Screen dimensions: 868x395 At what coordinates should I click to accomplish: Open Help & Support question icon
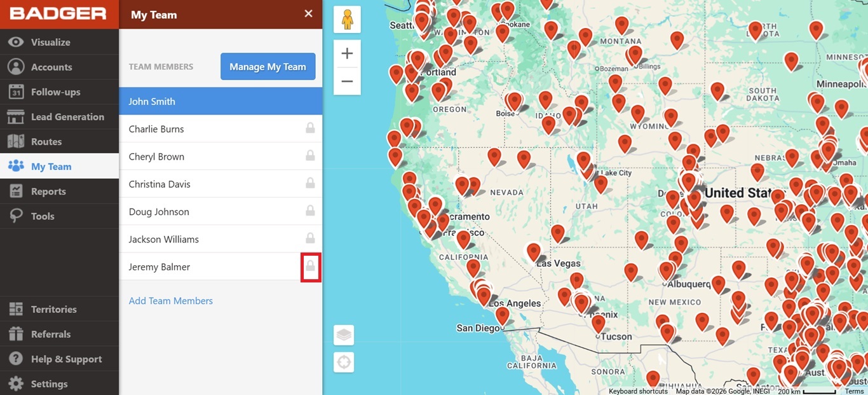pyautogui.click(x=16, y=359)
